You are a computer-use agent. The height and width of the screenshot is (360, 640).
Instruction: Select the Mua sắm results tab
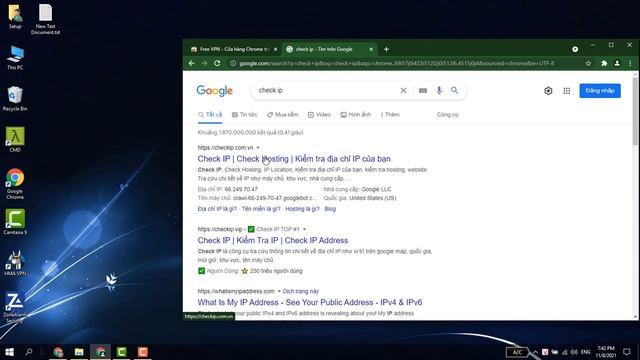[x=282, y=115]
